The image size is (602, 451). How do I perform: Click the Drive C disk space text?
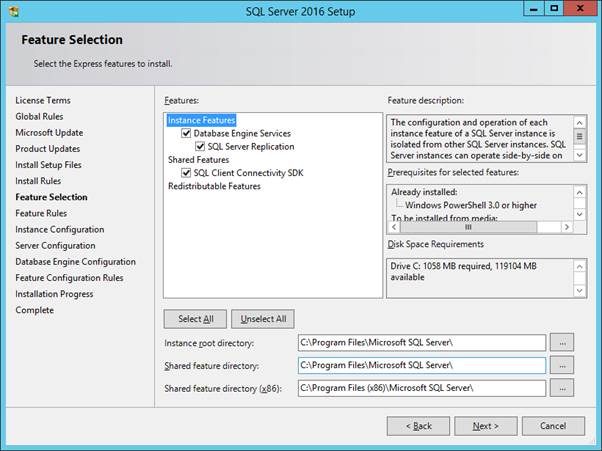click(x=463, y=271)
